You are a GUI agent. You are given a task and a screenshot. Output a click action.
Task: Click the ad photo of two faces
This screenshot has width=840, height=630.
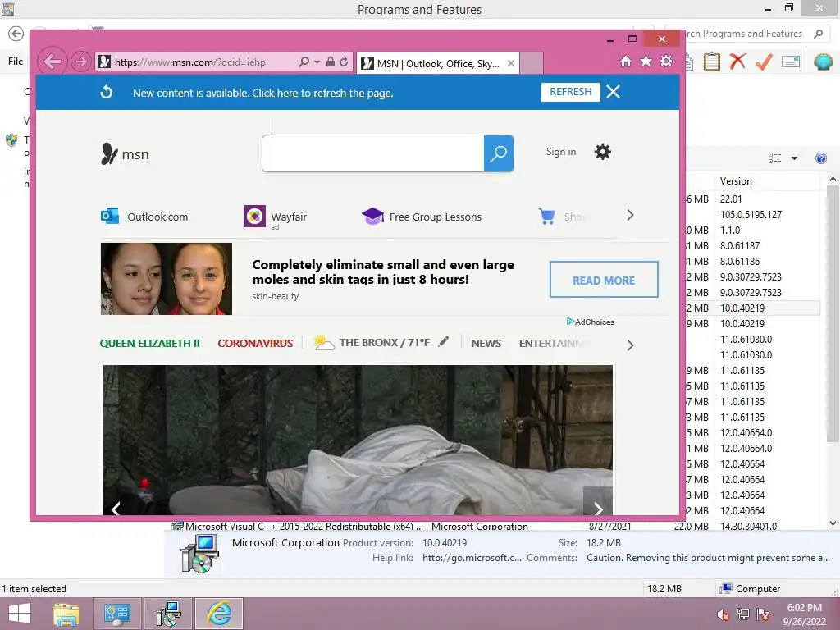(x=166, y=279)
